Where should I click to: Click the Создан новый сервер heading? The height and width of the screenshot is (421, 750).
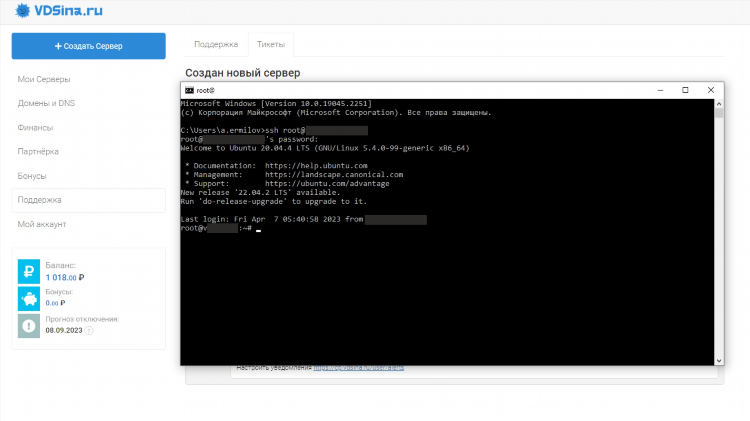click(x=243, y=73)
